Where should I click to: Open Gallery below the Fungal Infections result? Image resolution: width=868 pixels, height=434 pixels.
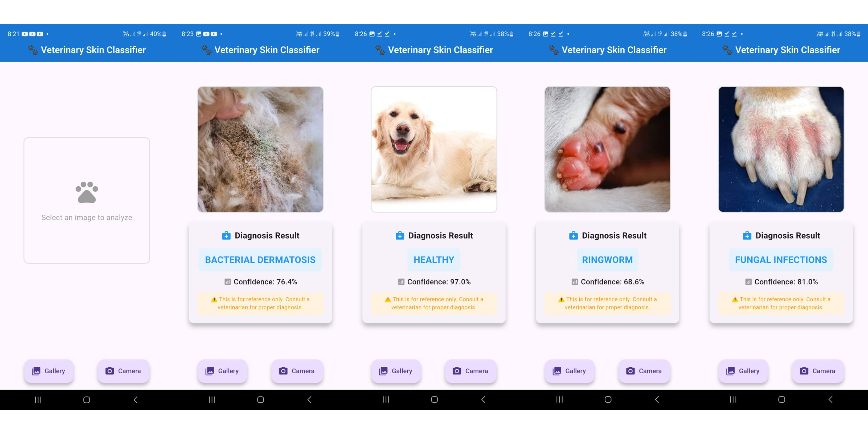tap(743, 371)
